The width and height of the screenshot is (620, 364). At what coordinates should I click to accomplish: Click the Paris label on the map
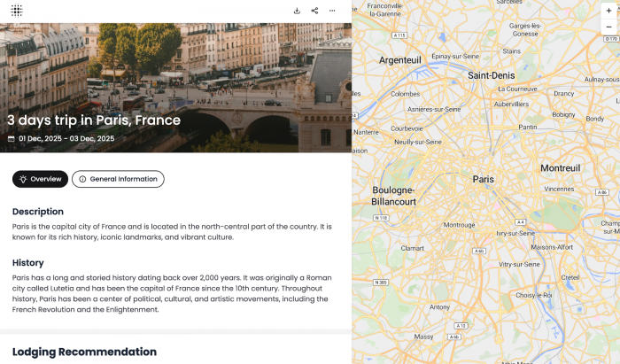tap(483, 179)
